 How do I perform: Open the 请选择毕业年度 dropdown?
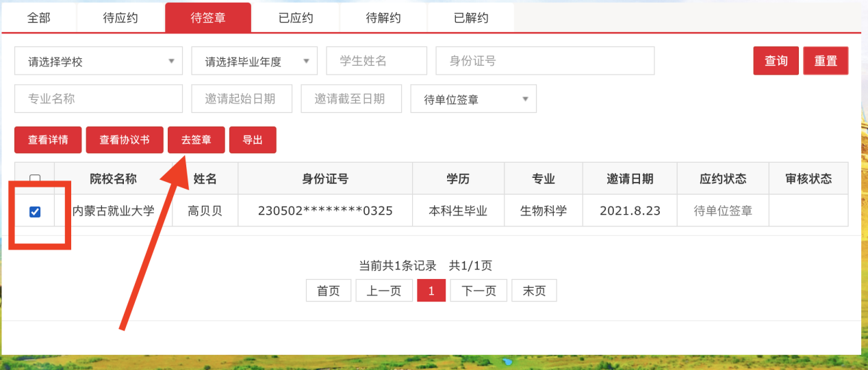(254, 61)
